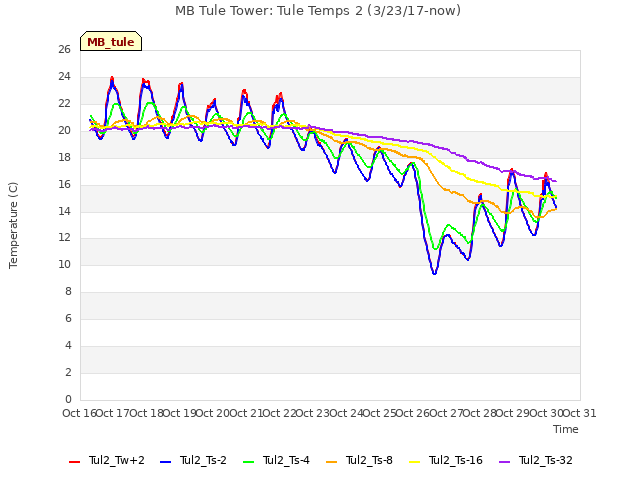This screenshot has height=480, width=640.
Task: Click the Oct 16 x-axis tick label
Action: pos(79,413)
